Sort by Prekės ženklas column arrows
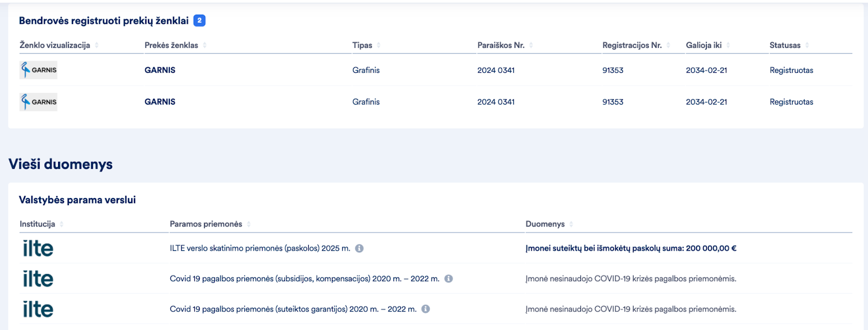Image resolution: width=868 pixels, height=330 pixels. (x=205, y=45)
